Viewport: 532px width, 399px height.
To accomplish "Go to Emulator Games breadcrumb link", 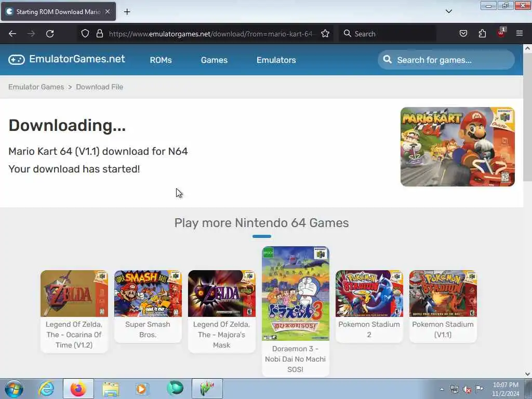I will click(x=36, y=87).
